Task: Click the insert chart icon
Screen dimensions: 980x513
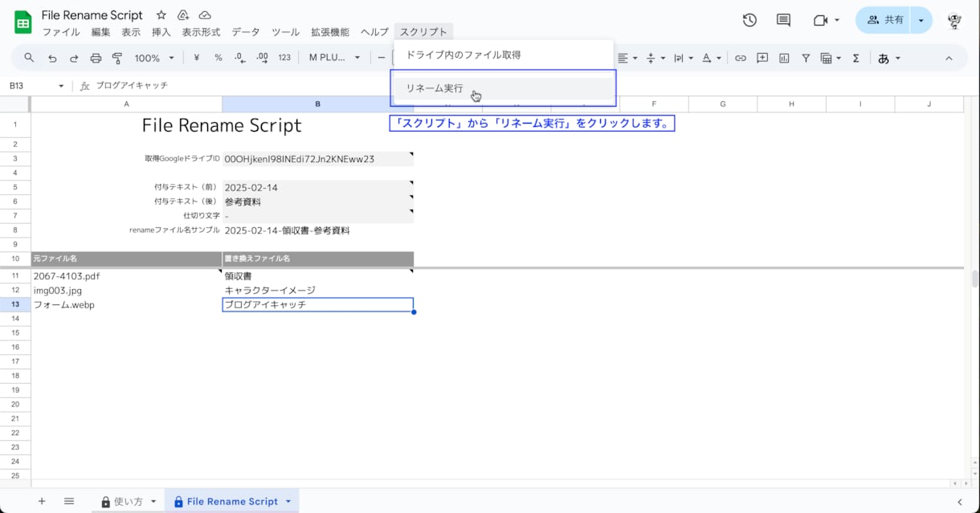Action: [x=784, y=58]
